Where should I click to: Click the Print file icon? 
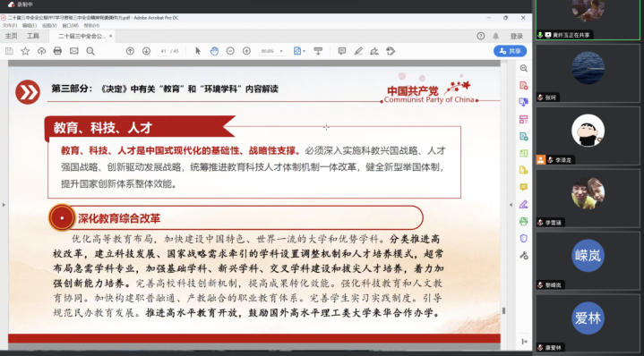click(57, 51)
